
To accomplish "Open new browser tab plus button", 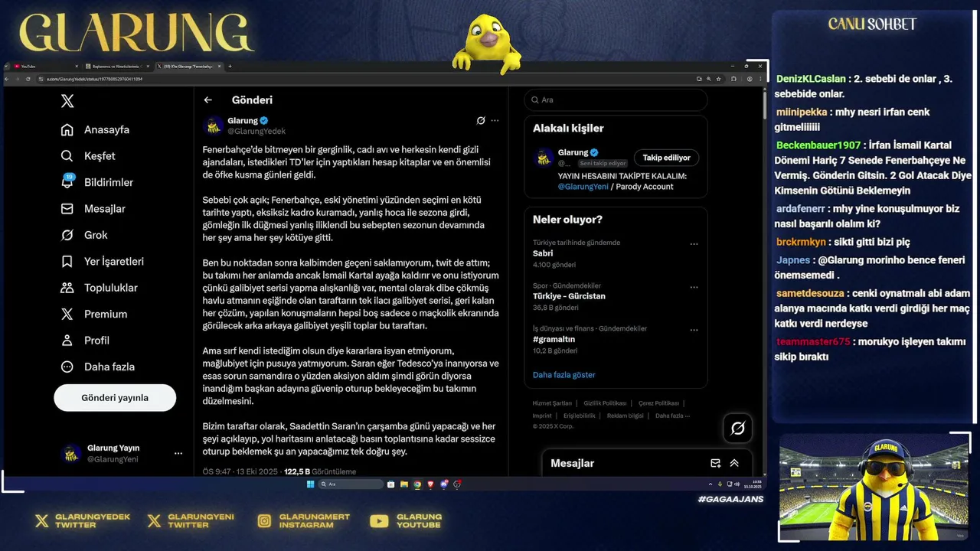I will [x=230, y=67].
